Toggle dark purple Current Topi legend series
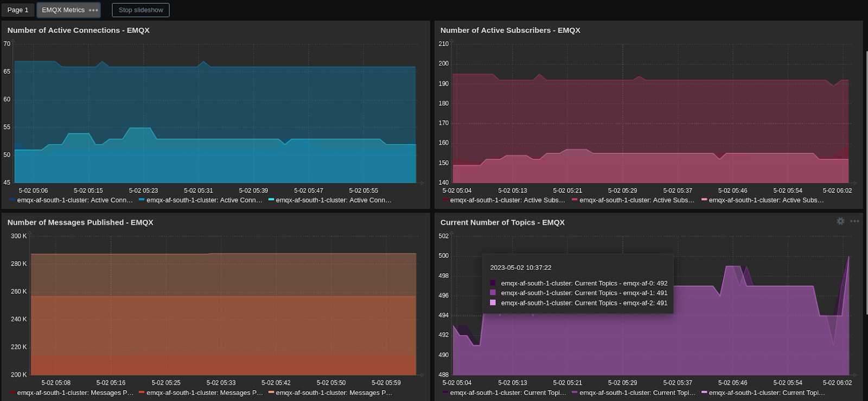Image resolution: width=868 pixels, height=401 pixels. point(504,392)
